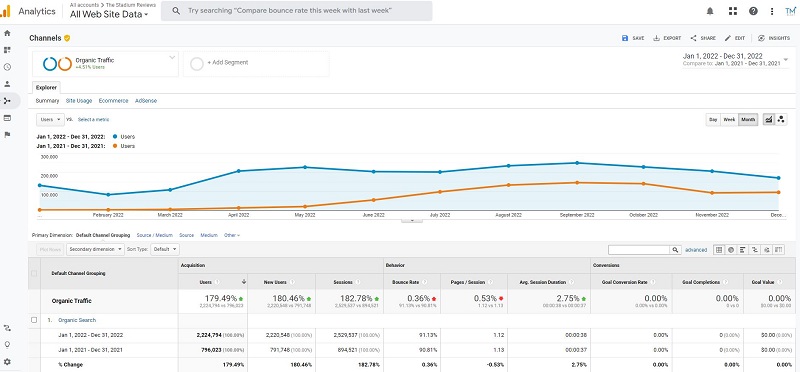Open the notifications bell icon
Image resolution: width=800 pixels, height=372 pixels.
(710, 11)
